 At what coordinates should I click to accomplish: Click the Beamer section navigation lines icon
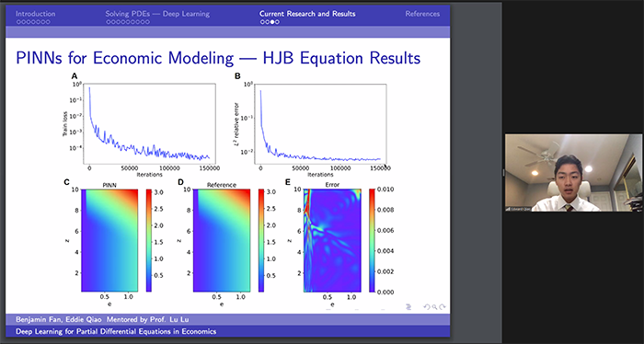(408, 306)
